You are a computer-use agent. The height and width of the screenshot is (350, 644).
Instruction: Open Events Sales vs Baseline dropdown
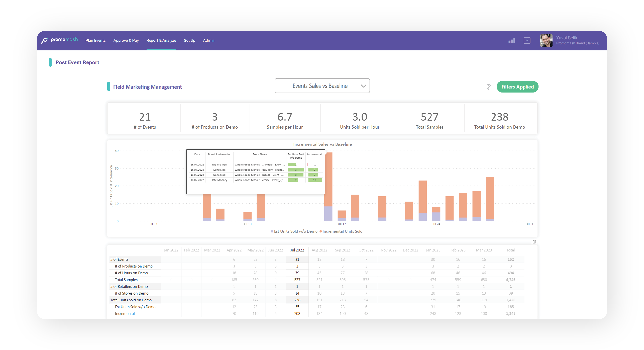[x=322, y=86]
